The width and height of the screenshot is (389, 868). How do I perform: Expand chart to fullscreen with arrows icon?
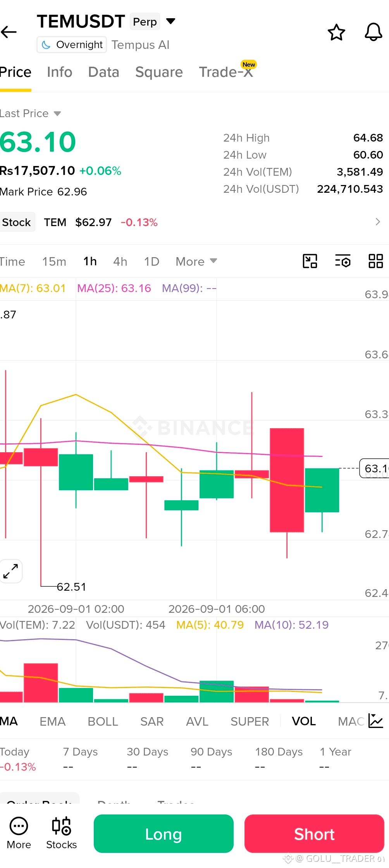click(x=10, y=571)
